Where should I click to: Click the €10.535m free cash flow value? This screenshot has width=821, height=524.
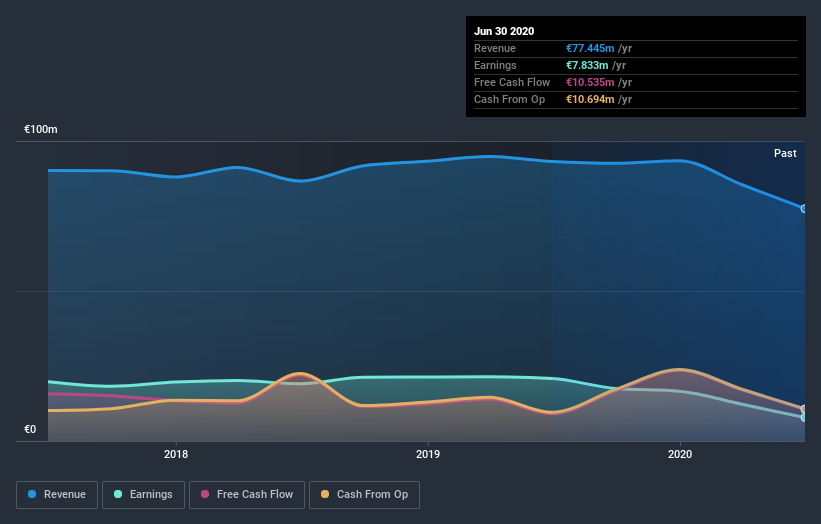590,82
